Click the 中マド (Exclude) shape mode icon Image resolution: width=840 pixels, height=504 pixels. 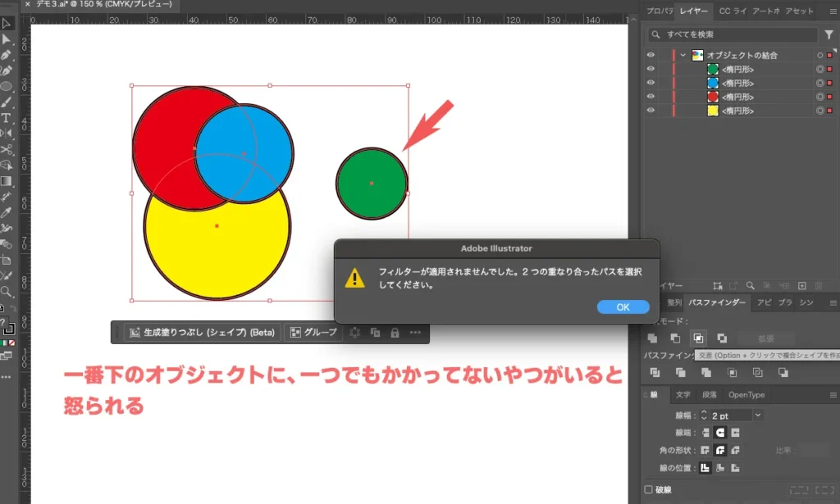click(x=722, y=338)
